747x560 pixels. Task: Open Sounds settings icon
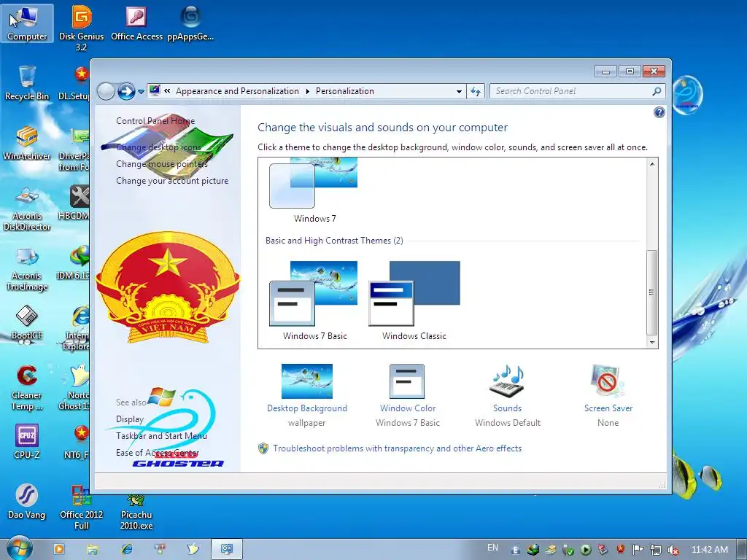[508, 381]
